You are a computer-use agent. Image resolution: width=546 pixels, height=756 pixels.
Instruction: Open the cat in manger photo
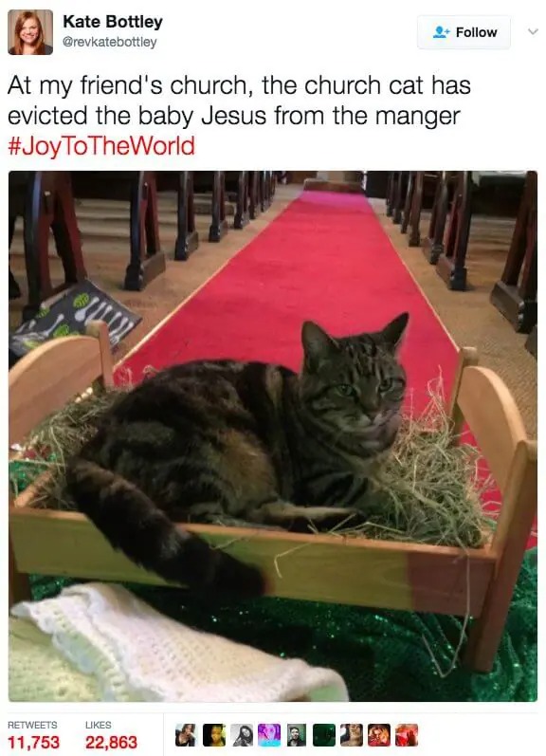tap(273, 435)
